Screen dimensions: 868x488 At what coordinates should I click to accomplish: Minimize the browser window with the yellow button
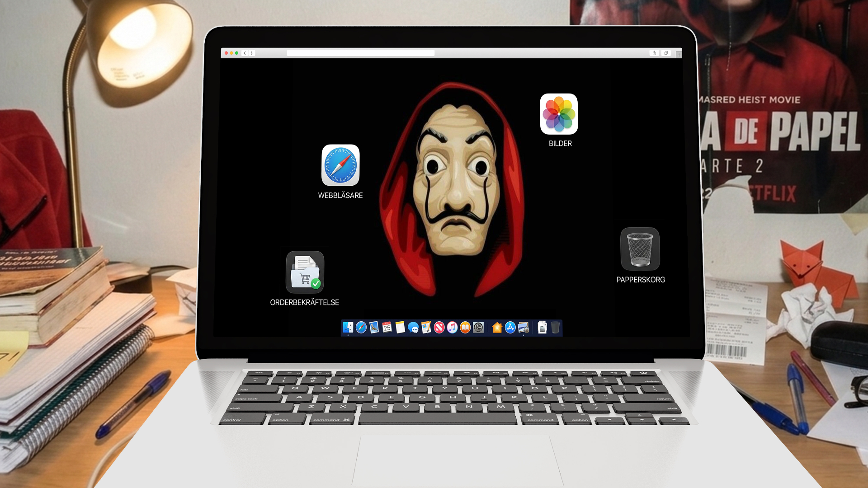231,53
